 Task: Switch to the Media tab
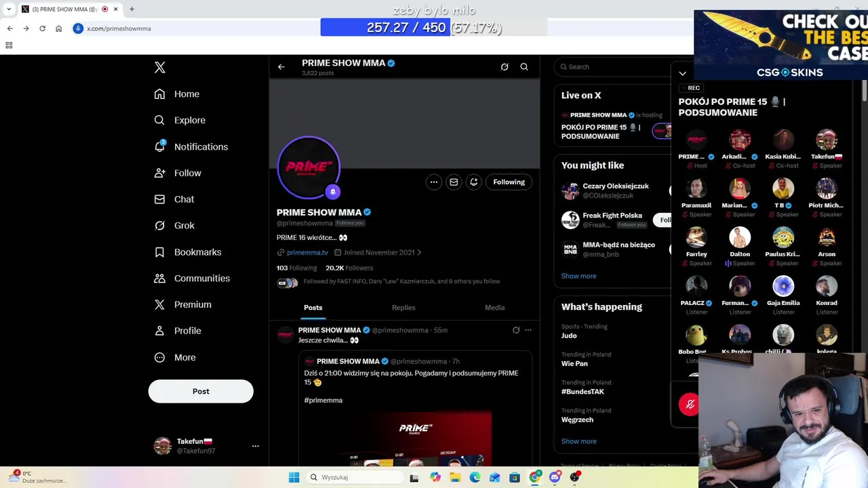click(x=494, y=308)
